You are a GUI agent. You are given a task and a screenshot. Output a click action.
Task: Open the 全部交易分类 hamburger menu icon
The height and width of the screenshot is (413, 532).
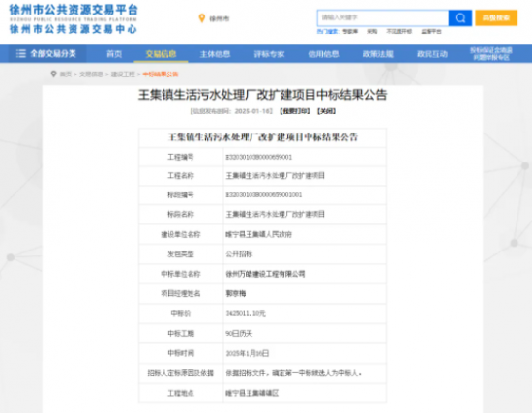pos(21,53)
